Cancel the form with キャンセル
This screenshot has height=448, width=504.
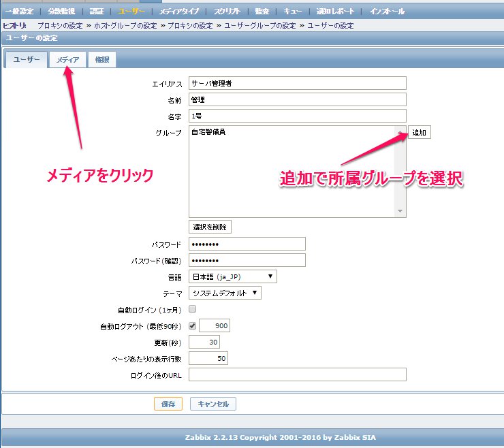[x=213, y=404]
